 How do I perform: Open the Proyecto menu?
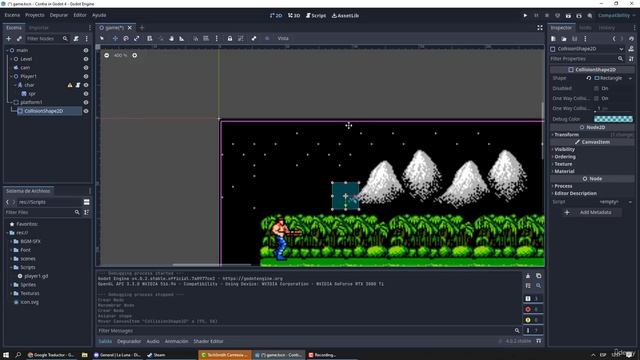[35, 15]
